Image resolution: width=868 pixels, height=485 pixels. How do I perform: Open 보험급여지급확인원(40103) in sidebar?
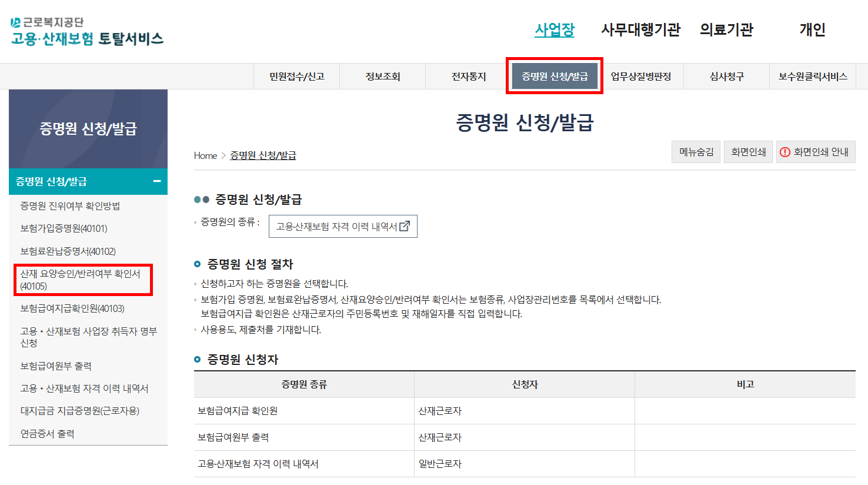pos(72,308)
